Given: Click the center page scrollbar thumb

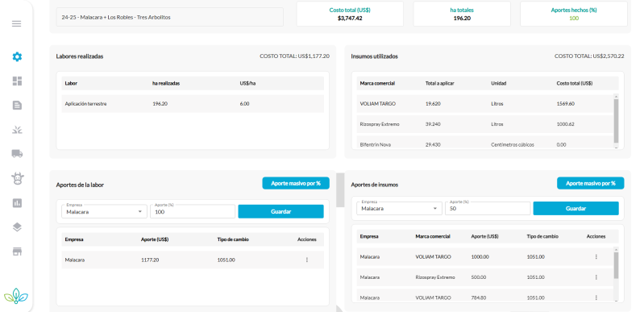Looking at the screenshot, I should pos(340,189).
